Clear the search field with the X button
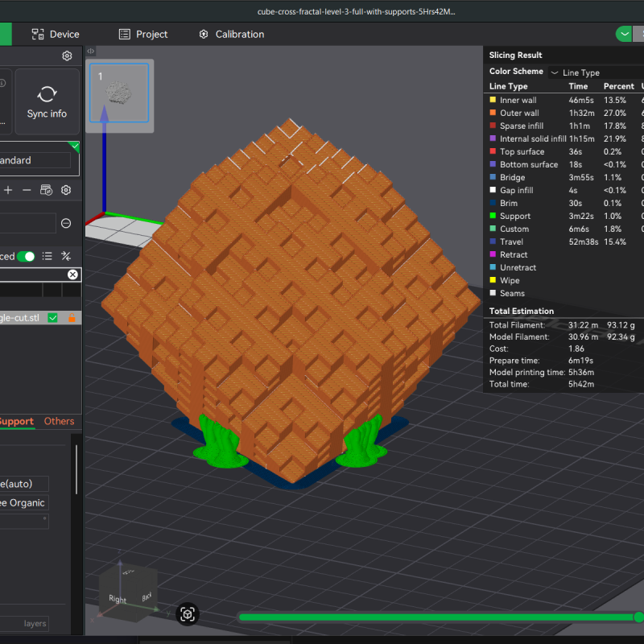This screenshot has width=644, height=644. 72,275
